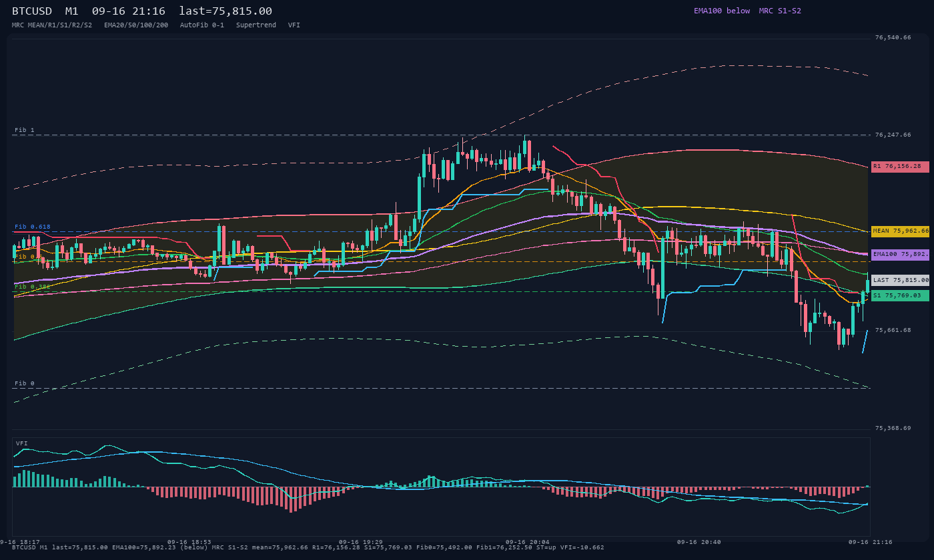Click the 09-16 19:29 time axis label
This screenshot has width=934, height=560.
coord(361,542)
